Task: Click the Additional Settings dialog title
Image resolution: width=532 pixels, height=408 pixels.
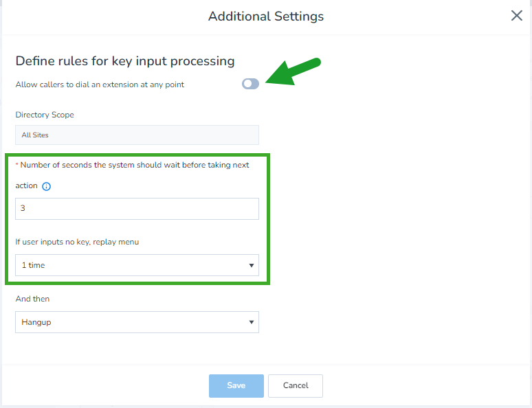Action: [266, 16]
